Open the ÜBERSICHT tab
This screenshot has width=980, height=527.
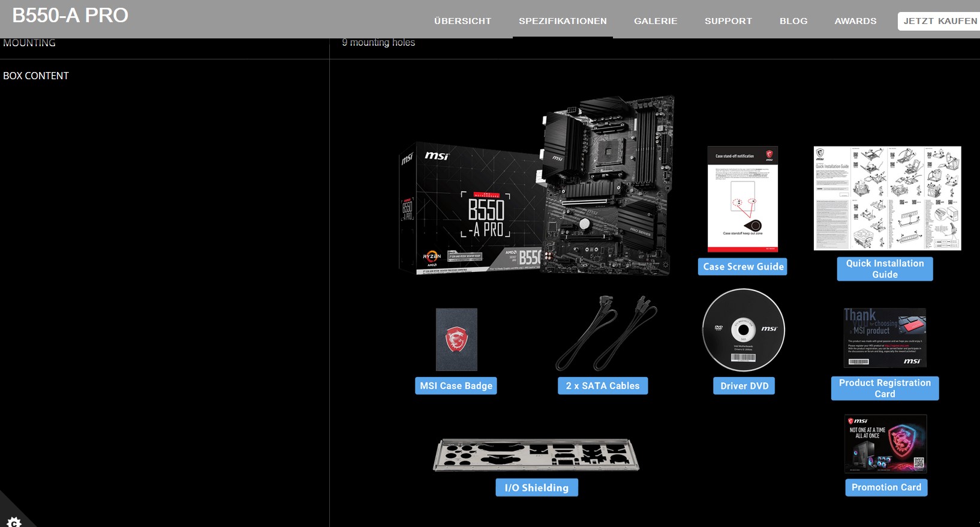tap(462, 21)
